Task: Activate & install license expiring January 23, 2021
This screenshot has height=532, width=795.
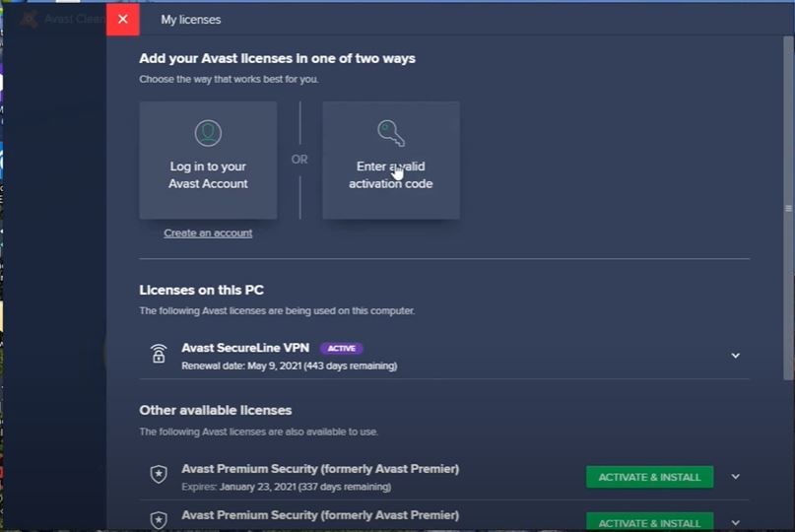Action: click(649, 477)
